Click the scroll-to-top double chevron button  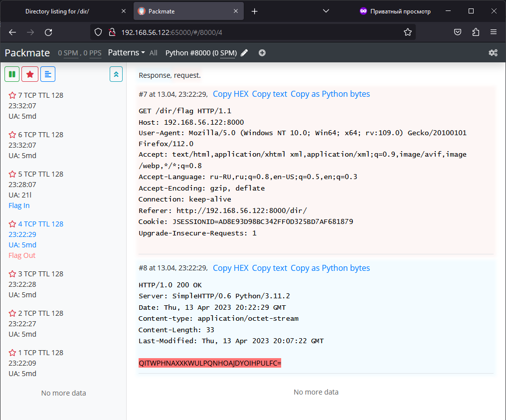click(116, 74)
